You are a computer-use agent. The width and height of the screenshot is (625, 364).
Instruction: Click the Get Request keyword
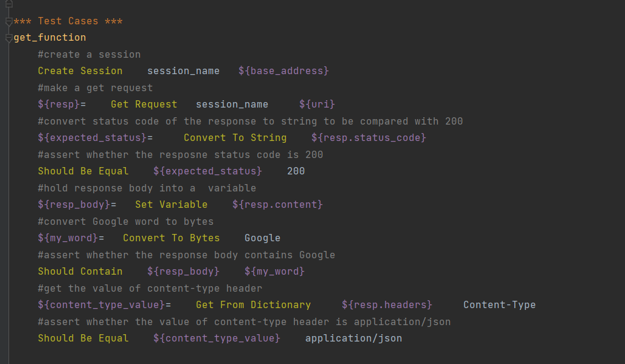[x=143, y=105]
